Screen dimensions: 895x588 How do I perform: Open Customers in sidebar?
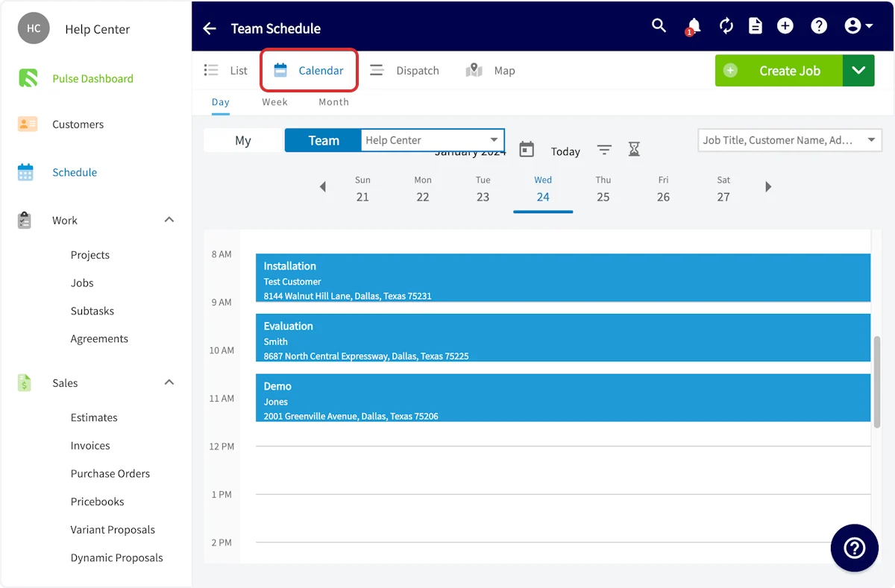[x=78, y=124]
